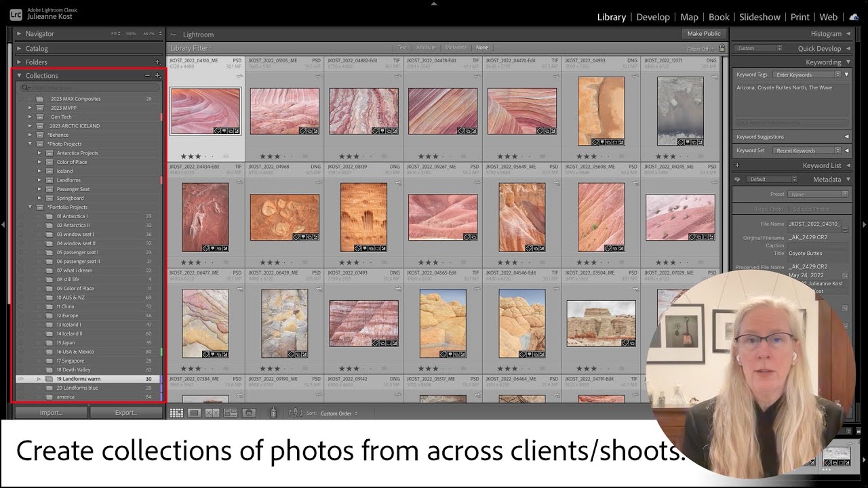Switch to Grid view in toolbar
This screenshot has height=488, width=868.
click(176, 413)
